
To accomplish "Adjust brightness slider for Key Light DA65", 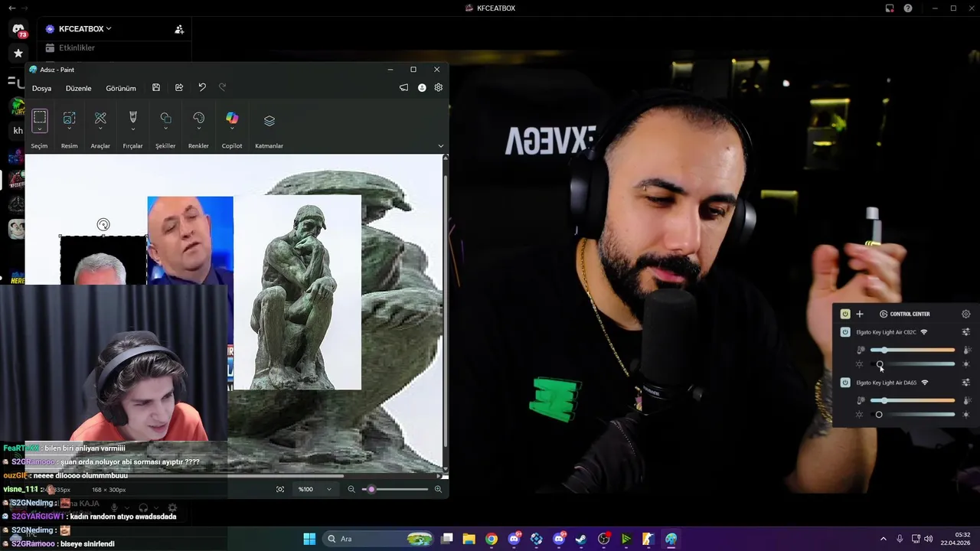I will (x=913, y=415).
